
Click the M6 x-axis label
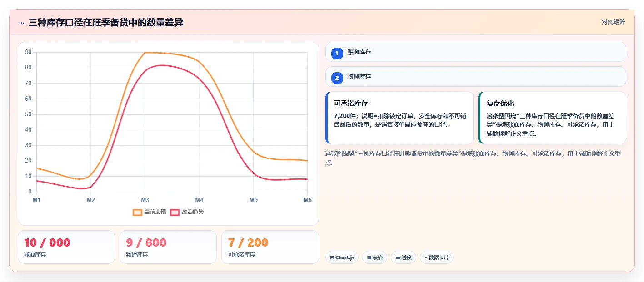tap(308, 200)
